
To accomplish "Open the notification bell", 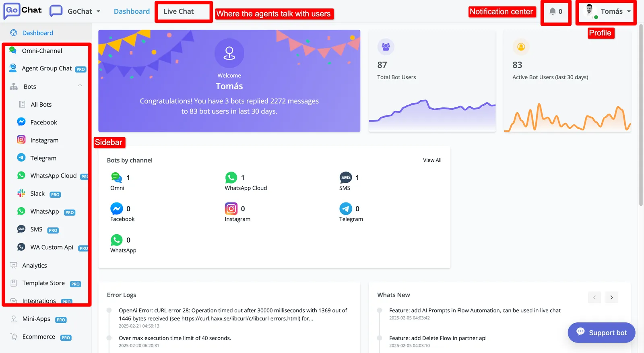I will click(556, 12).
